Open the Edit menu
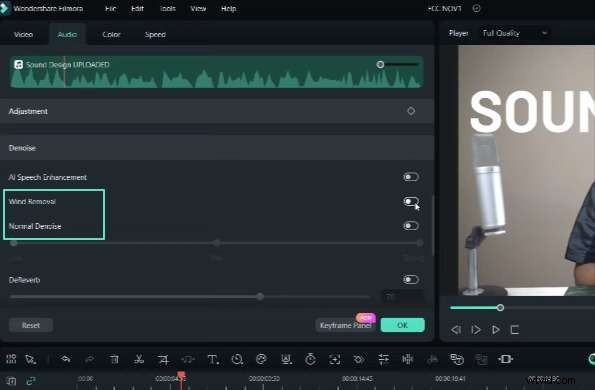The image size is (595, 390). point(137,8)
